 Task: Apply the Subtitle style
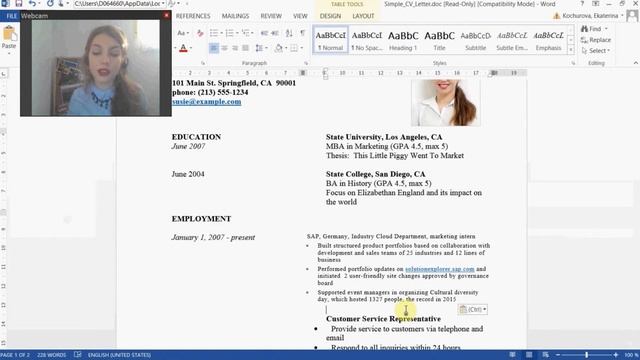pyautogui.click(x=476, y=40)
